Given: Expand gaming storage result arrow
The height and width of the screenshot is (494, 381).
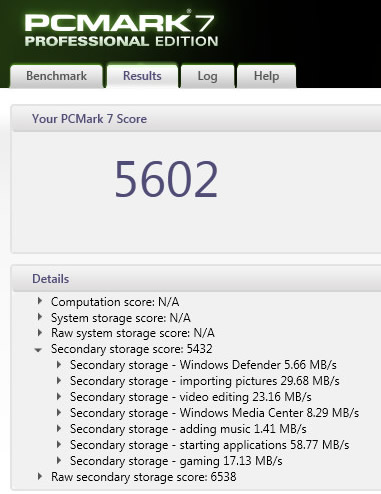Looking at the screenshot, I should pyautogui.click(x=59, y=461).
